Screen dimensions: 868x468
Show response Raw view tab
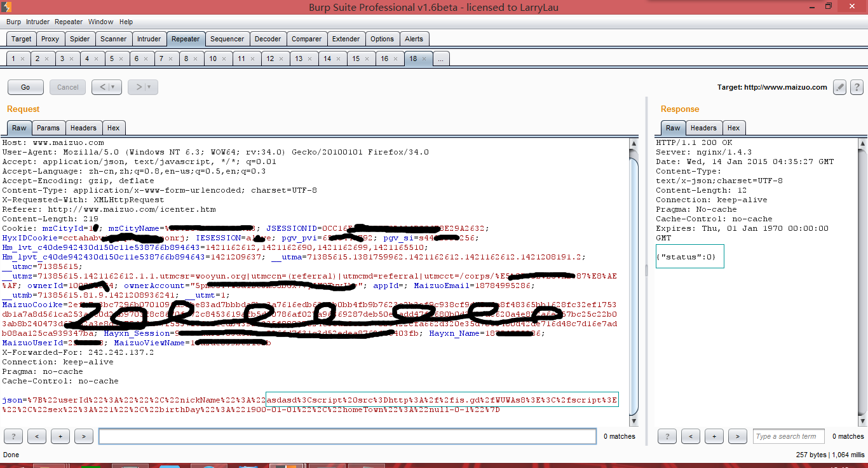click(673, 128)
